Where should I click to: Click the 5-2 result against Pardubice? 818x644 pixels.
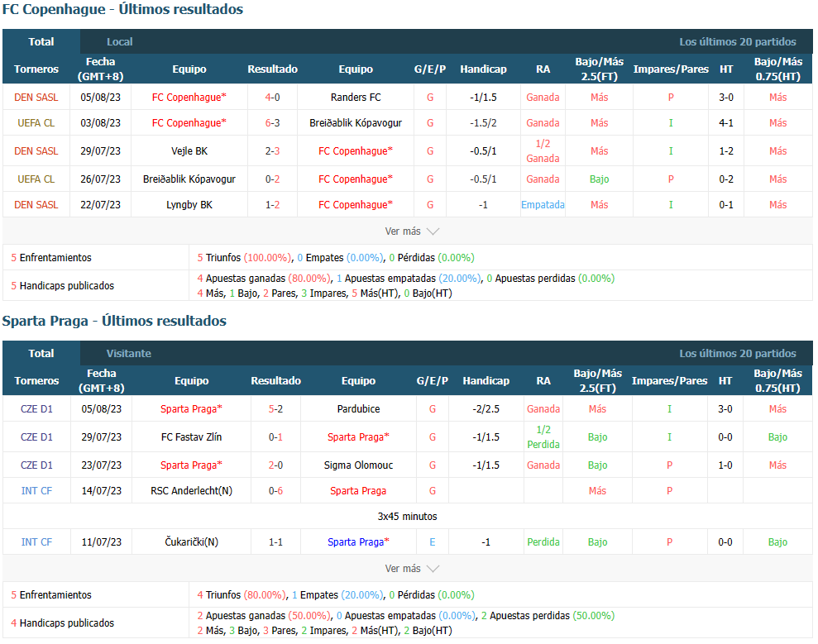tap(275, 409)
